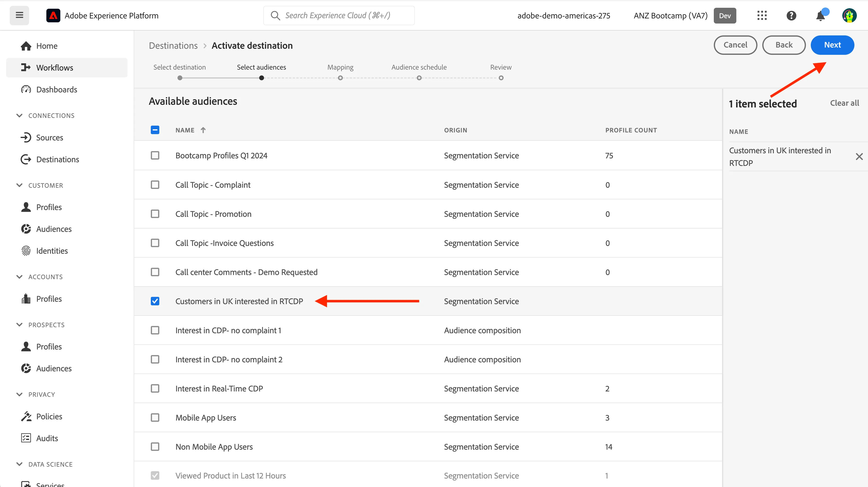868x487 pixels.
Task: Open Dashboards in the sidebar
Action: click(x=67, y=89)
